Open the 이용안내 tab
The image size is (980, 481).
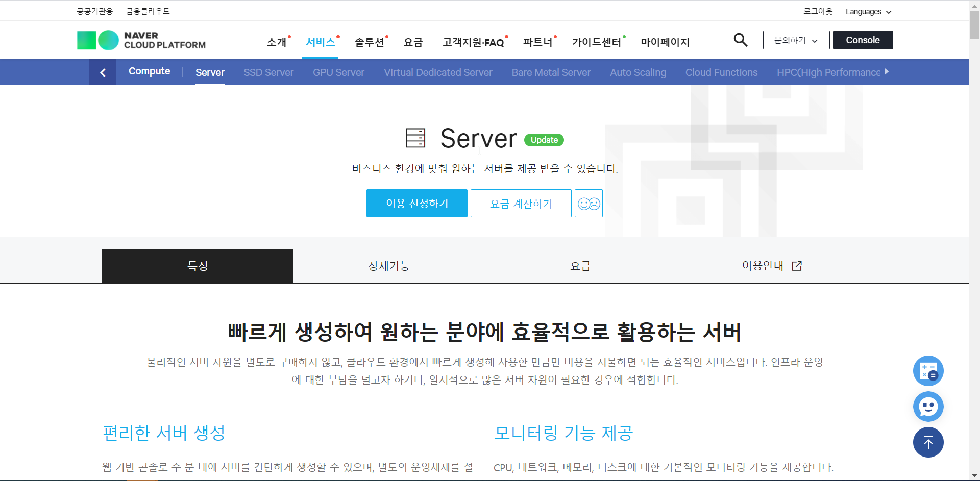[x=771, y=266]
